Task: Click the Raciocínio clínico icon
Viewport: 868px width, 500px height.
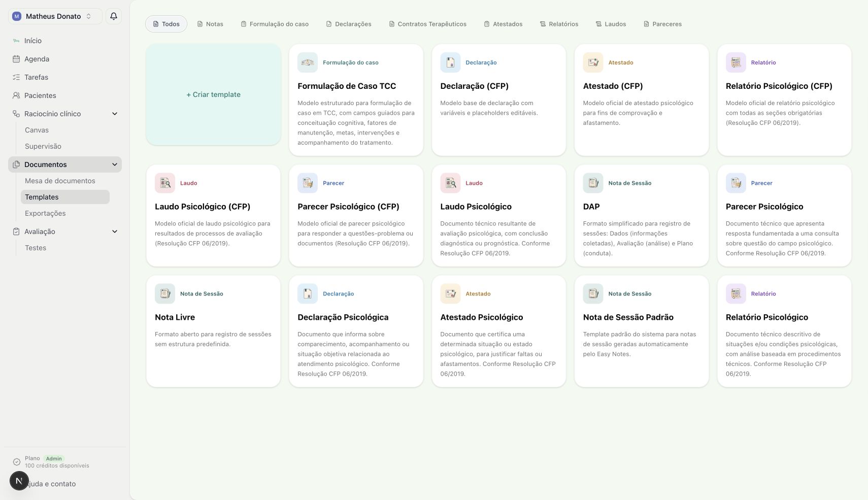Action: (16, 114)
